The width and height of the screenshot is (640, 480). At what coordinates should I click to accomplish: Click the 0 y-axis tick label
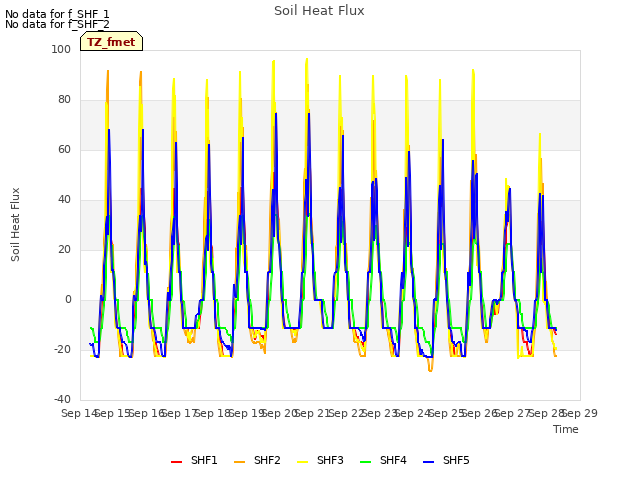(x=68, y=300)
